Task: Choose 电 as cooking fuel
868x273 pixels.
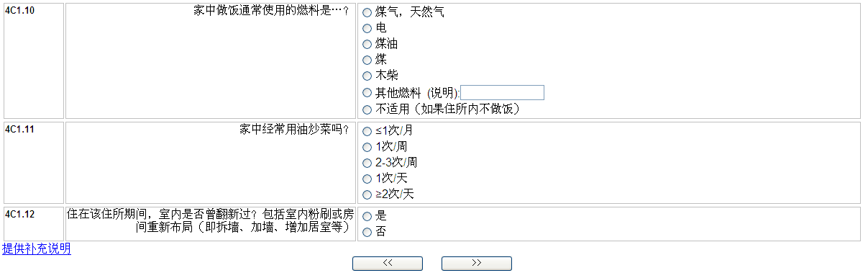Action: (x=367, y=29)
